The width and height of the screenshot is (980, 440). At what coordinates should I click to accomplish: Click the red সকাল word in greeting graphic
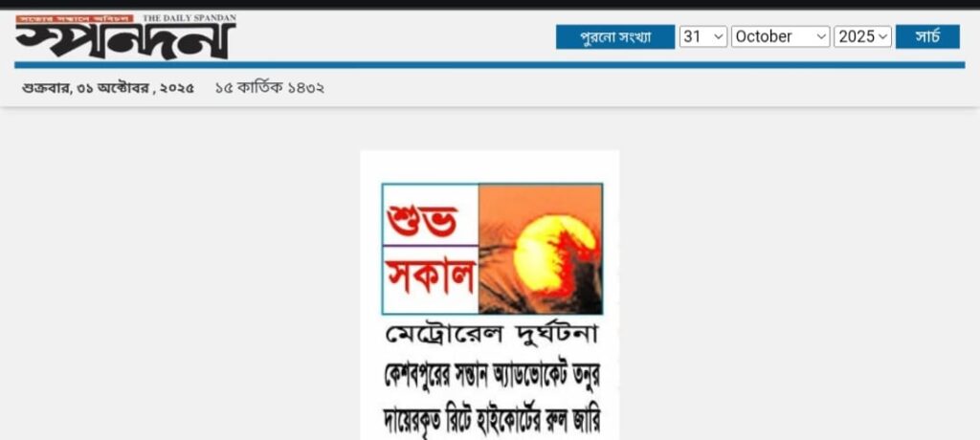pos(430,276)
